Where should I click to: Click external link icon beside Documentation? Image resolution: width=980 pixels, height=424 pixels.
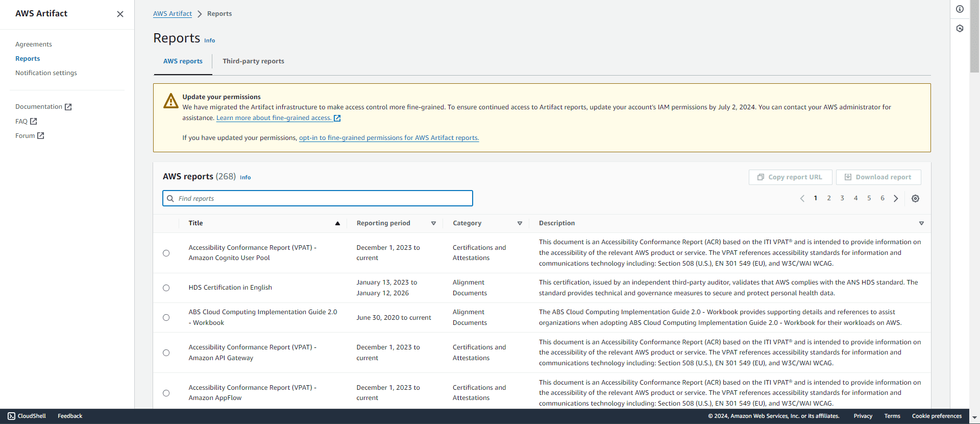68,107
